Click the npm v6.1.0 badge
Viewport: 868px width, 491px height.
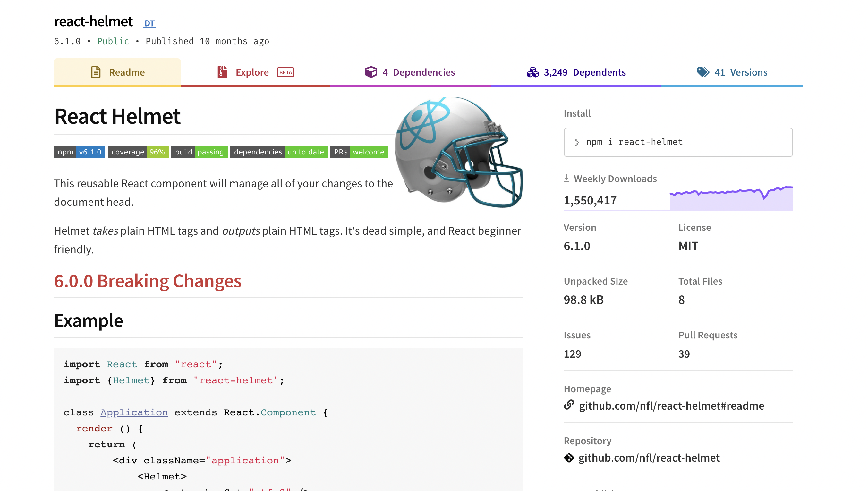point(79,152)
